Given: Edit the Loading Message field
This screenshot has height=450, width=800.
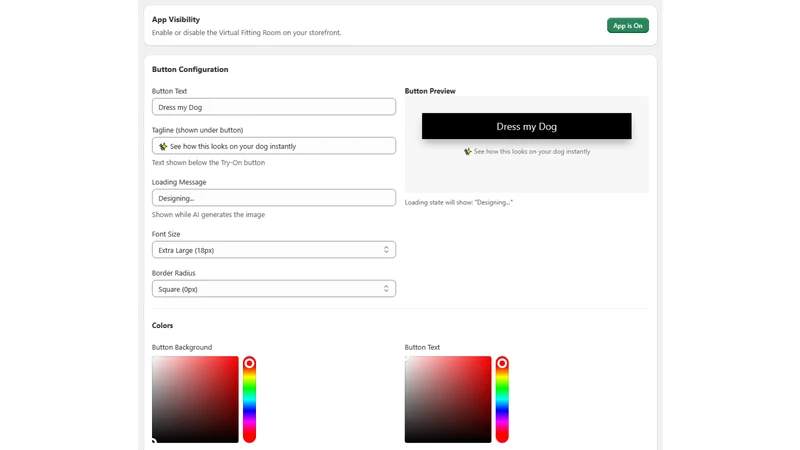Looking at the screenshot, I should tap(273, 198).
